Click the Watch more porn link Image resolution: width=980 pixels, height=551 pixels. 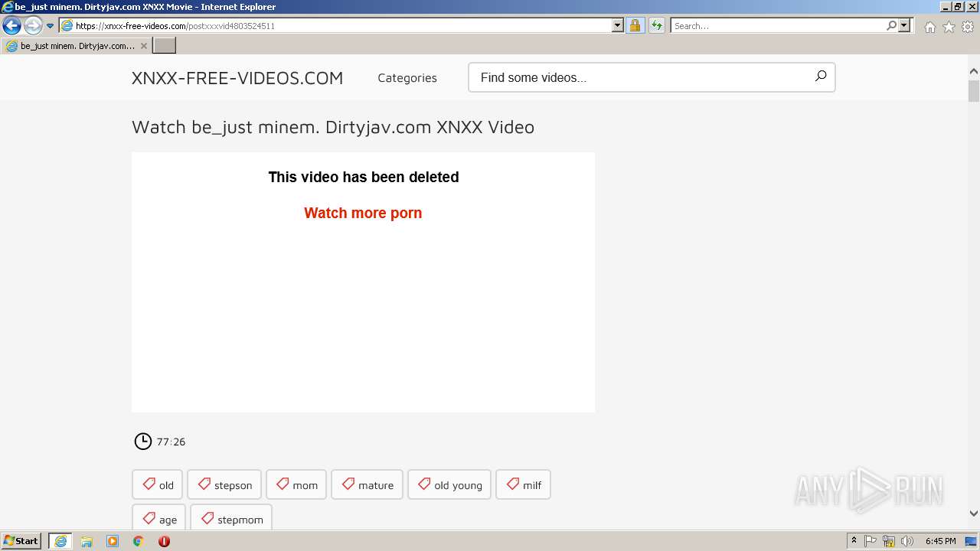point(363,214)
